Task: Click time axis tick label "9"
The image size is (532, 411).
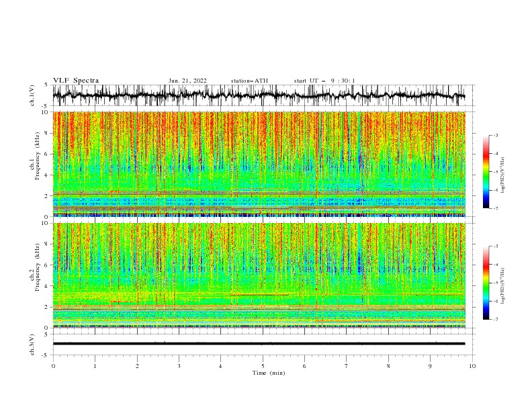Action: click(430, 366)
